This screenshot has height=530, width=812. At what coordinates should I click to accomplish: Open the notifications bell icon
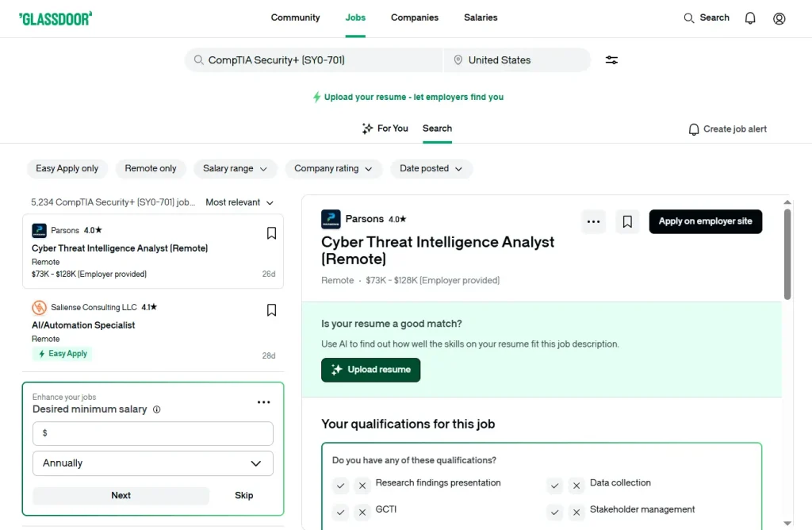click(x=750, y=18)
